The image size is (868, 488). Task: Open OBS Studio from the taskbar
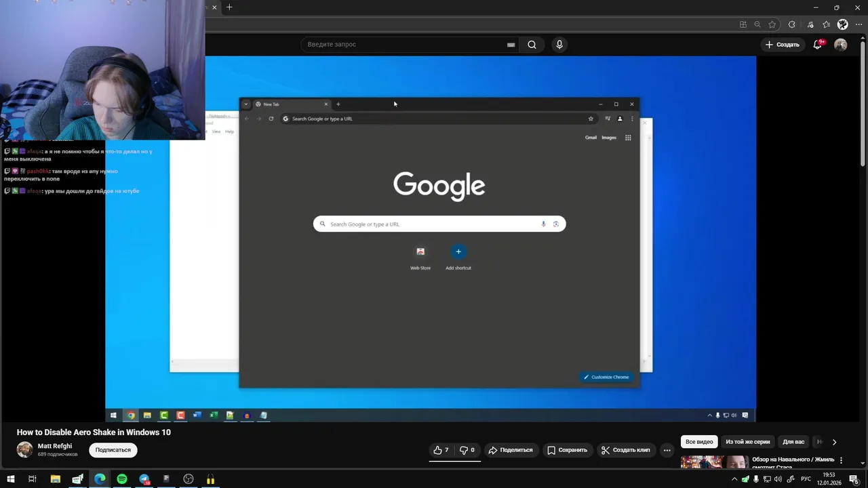pyautogui.click(x=189, y=479)
